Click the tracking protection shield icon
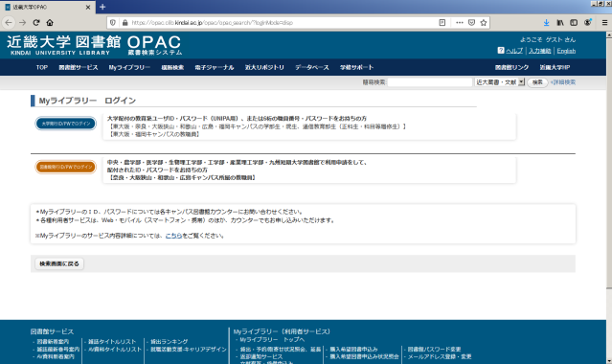The width and height of the screenshot is (612, 364). pyautogui.click(x=113, y=23)
